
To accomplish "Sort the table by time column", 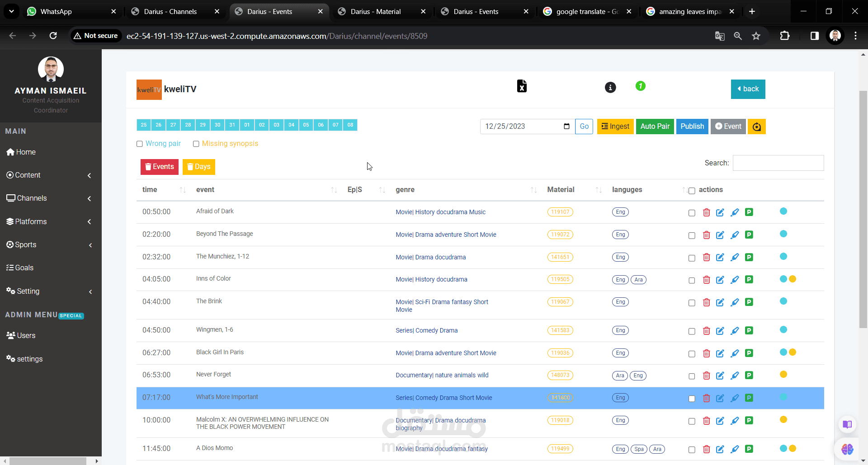I will tap(164, 190).
